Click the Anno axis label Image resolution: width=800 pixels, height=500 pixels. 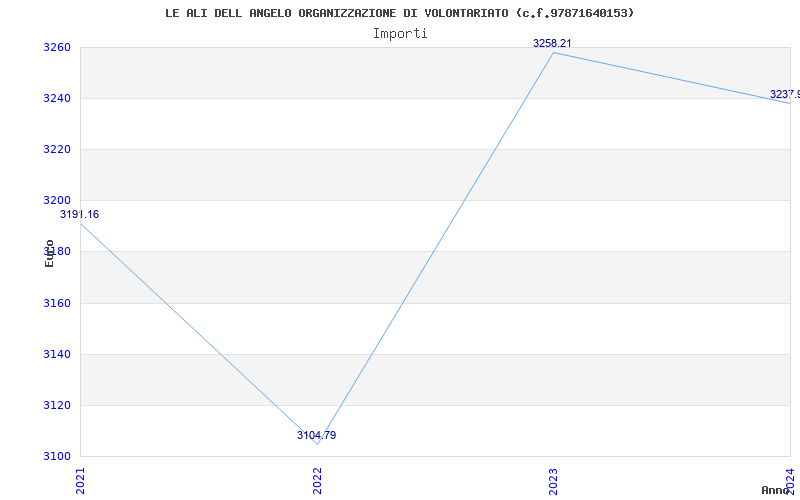click(x=776, y=490)
